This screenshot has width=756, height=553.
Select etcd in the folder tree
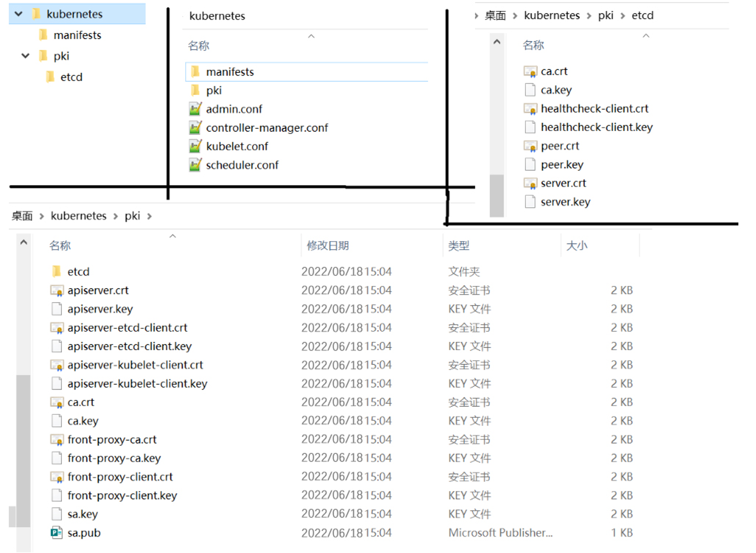click(71, 77)
